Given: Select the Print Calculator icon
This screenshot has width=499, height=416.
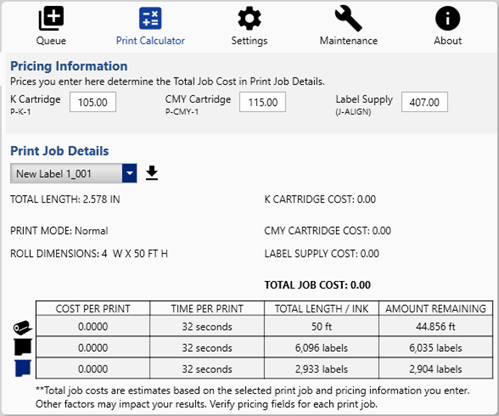Looking at the screenshot, I should point(150,19).
